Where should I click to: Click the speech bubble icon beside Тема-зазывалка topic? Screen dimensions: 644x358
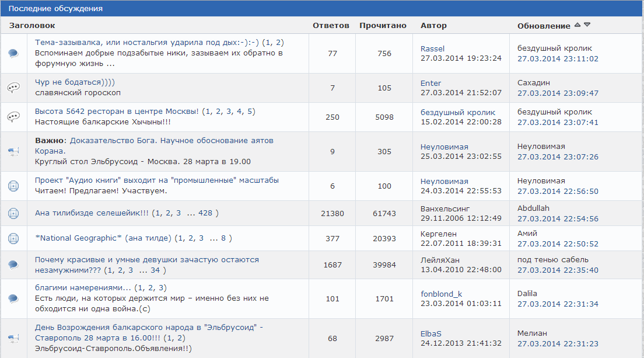[13, 53]
